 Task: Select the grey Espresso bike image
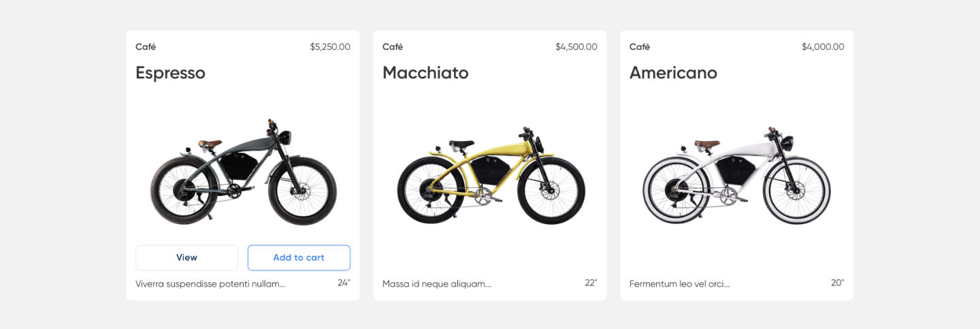click(243, 174)
